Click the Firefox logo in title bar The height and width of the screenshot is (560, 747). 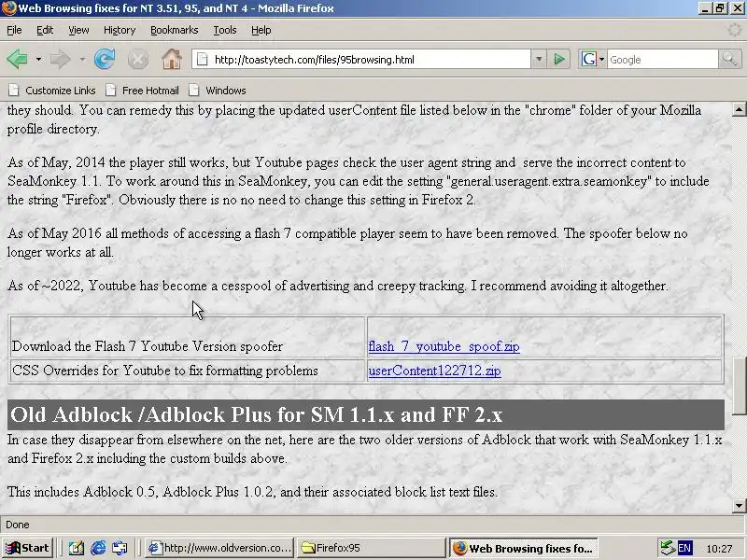tap(8, 8)
